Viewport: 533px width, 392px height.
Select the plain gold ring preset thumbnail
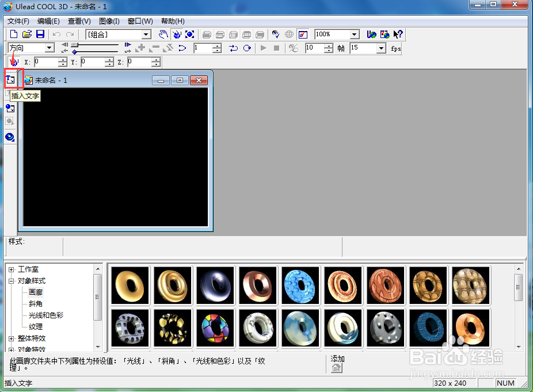pyautogui.click(x=130, y=286)
